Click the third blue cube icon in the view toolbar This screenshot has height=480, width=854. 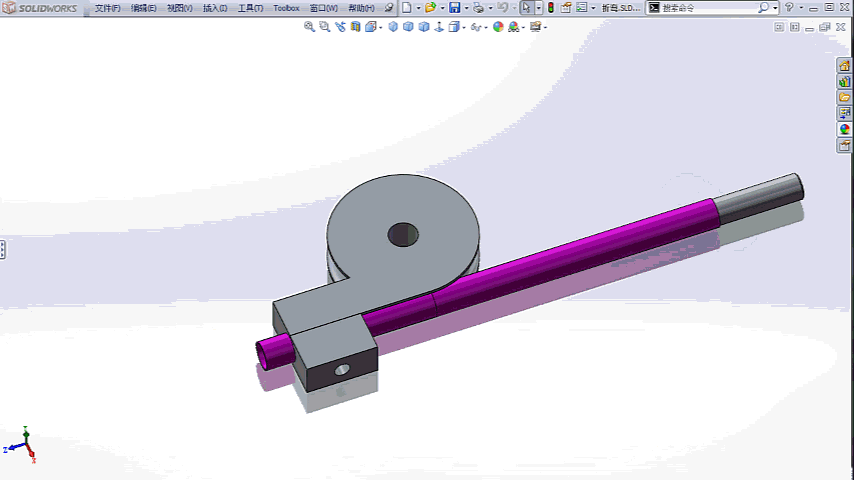pyautogui.click(x=424, y=27)
